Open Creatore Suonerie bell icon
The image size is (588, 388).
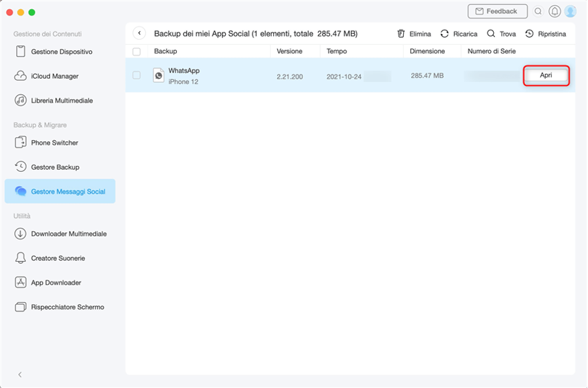tap(20, 258)
